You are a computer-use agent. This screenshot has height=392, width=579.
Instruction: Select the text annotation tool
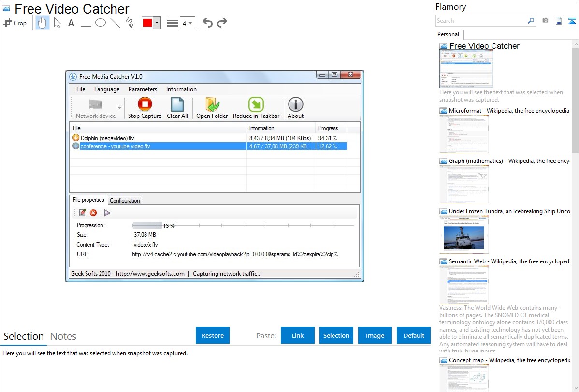tap(71, 23)
